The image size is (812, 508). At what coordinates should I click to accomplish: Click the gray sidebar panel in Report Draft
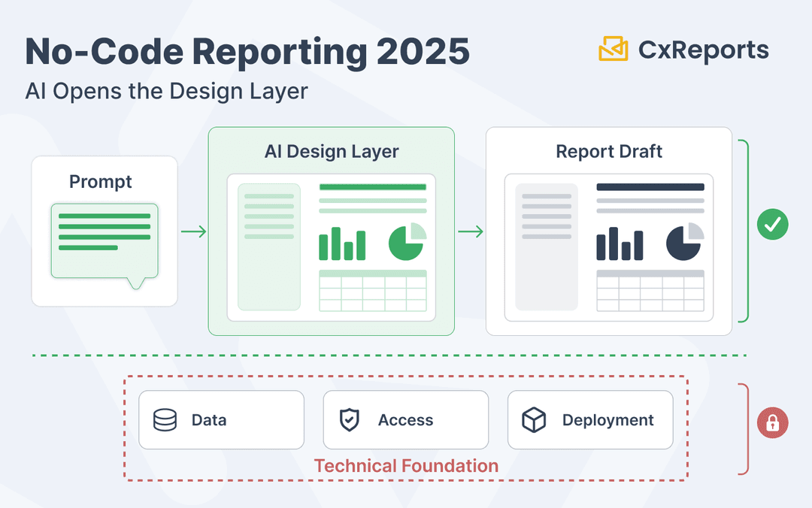coord(547,247)
